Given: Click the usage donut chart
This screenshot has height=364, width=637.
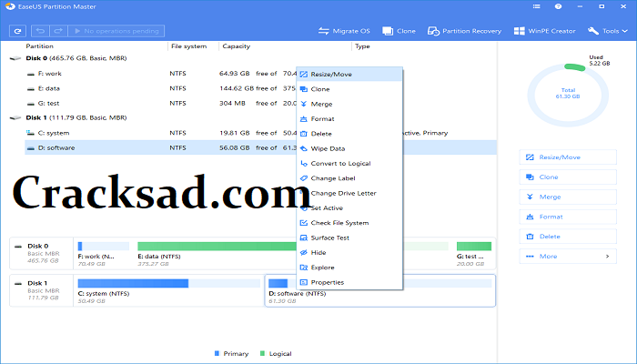Looking at the screenshot, I should click(x=568, y=95).
